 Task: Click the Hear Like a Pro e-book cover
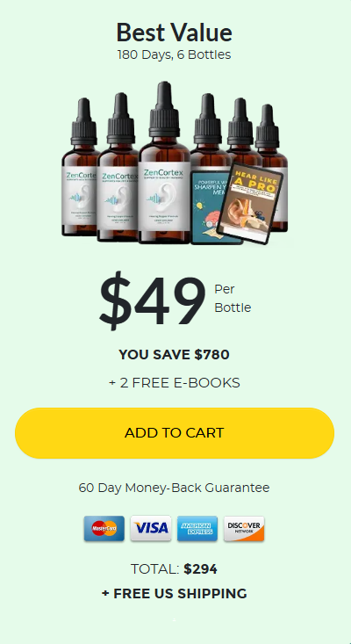click(250, 202)
